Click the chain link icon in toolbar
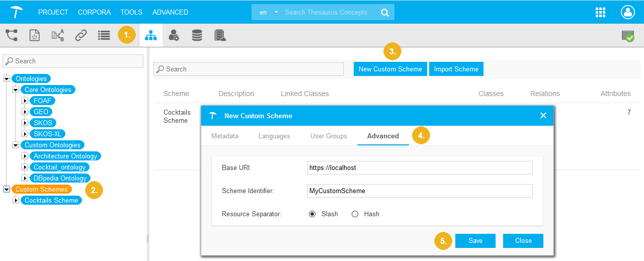Viewport: 644px width, 261px height. coord(80,35)
